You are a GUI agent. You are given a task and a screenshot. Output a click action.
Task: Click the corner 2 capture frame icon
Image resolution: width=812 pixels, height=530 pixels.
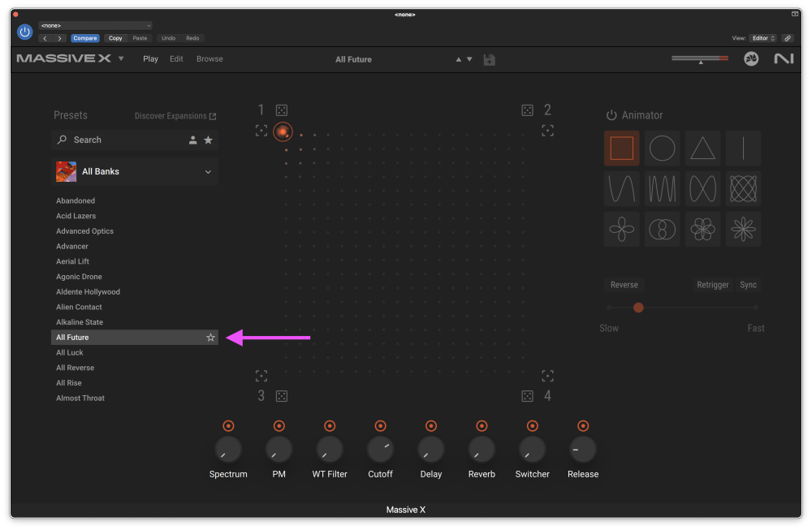click(x=547, y=131)
